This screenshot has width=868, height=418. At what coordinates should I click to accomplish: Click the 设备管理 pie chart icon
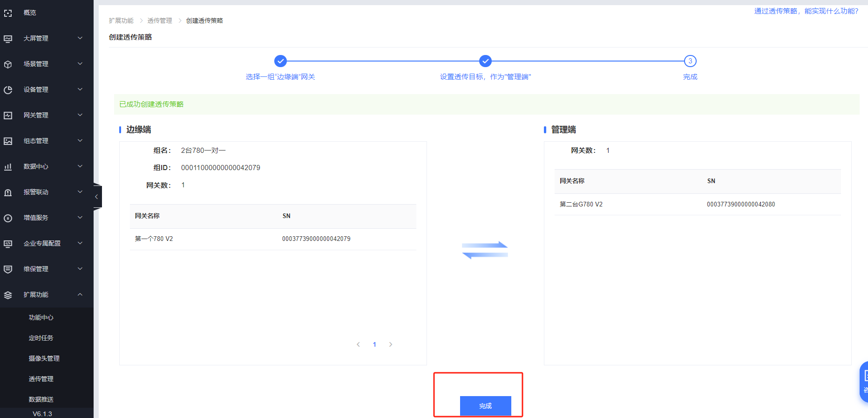tap(8, 90)
